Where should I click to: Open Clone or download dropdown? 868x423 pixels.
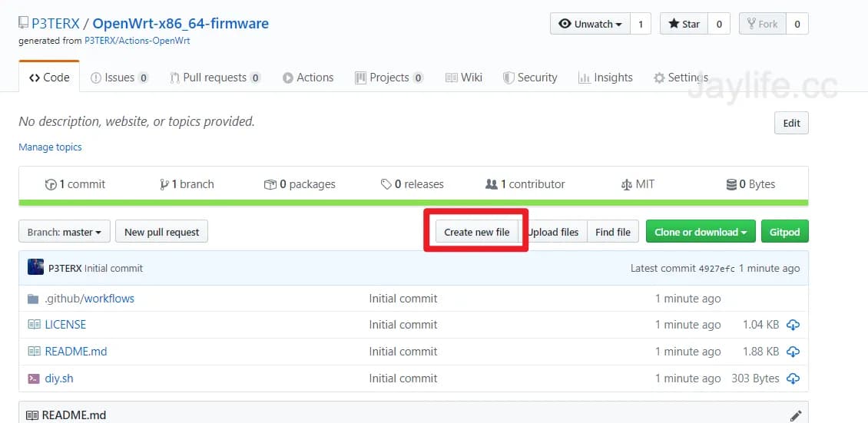click(x=700, y=232)
